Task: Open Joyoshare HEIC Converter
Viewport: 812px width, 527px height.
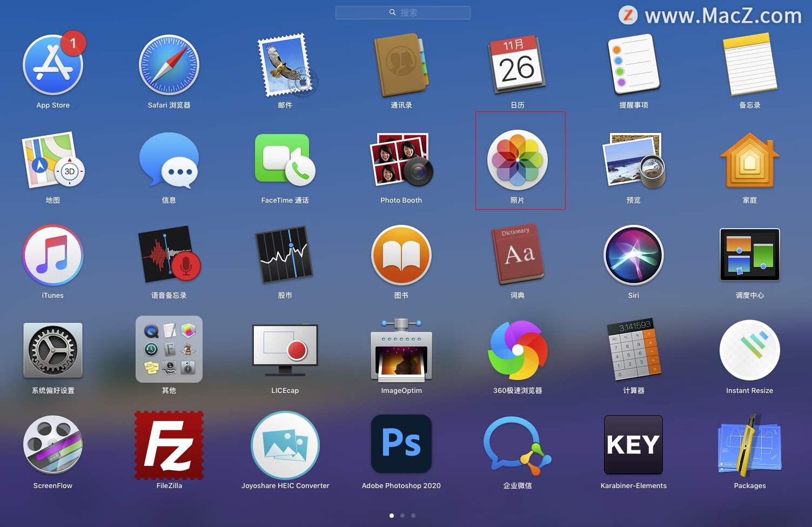Action: pos(285,445)
